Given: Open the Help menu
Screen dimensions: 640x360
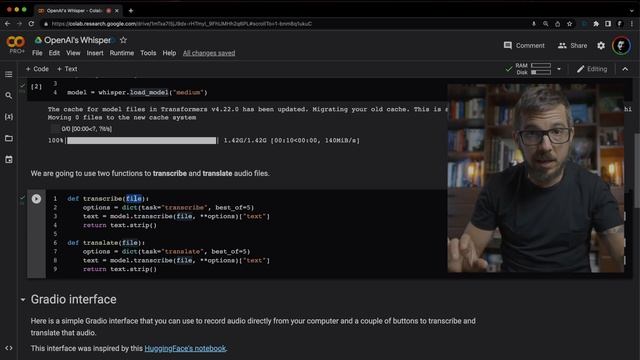Looking at the screenshot, I should tap(169, 53).
